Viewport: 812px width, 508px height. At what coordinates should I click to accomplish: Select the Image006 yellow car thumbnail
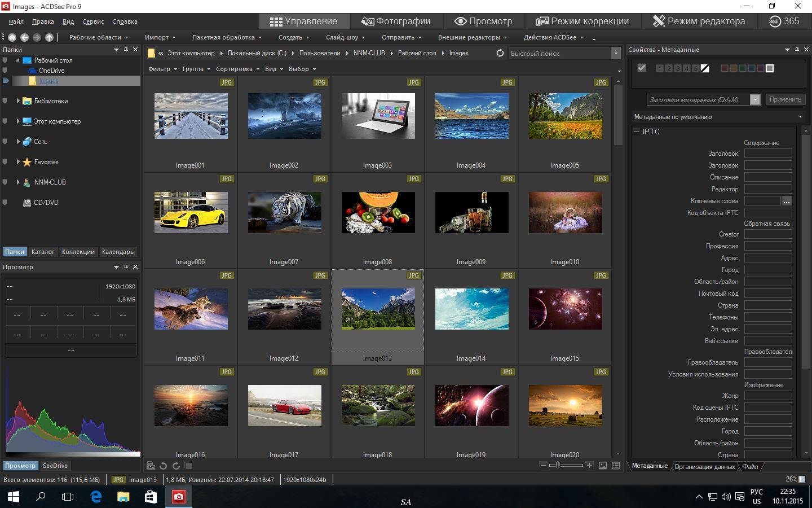(x=191, y=212)
